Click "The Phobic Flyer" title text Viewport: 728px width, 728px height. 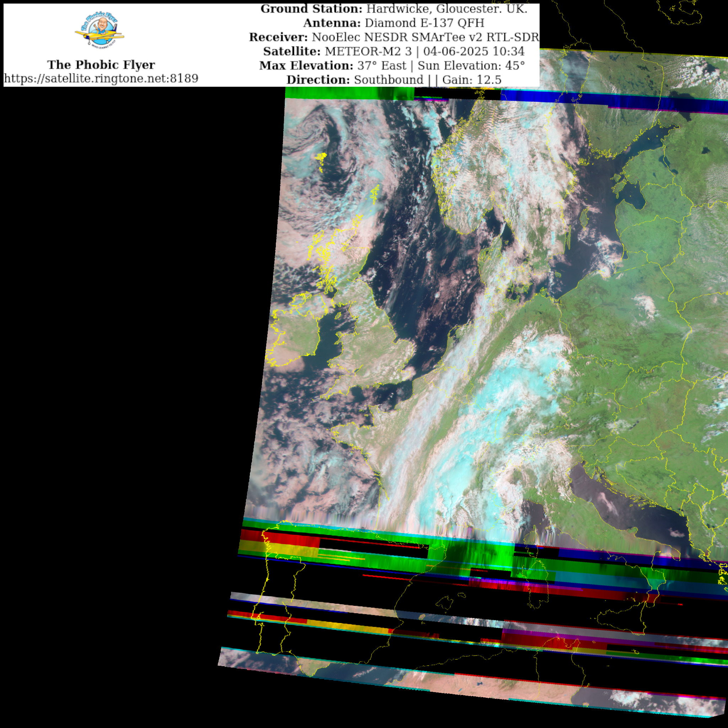tap(101, 65)
